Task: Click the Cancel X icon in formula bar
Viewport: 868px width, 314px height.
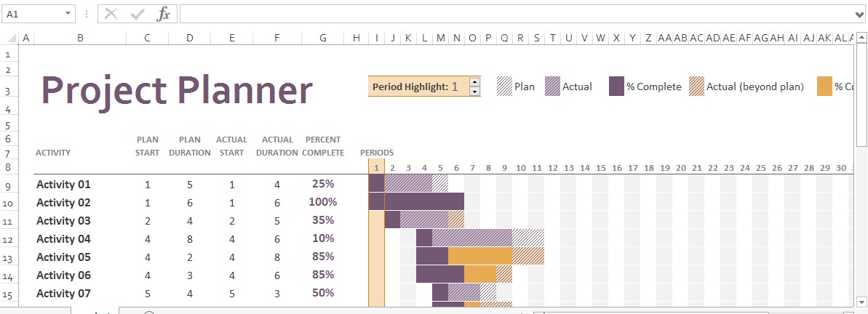Action: (x=111, y=14)
